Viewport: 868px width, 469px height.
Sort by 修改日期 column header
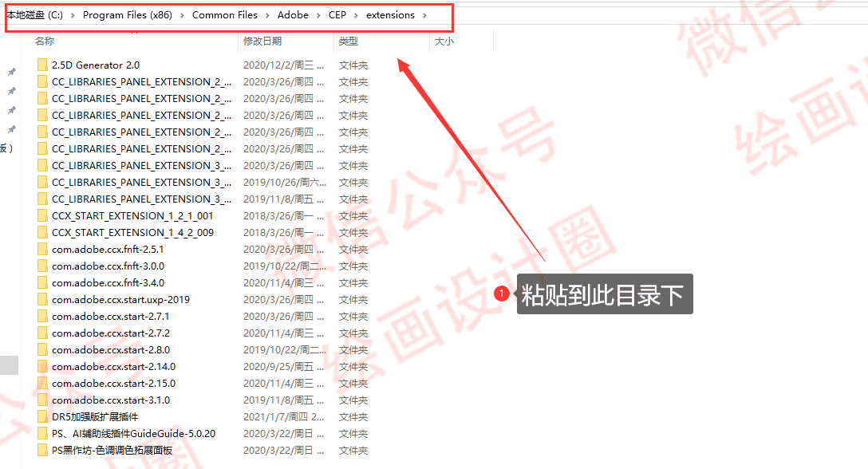pyautogui.click(x=262, y=41)
